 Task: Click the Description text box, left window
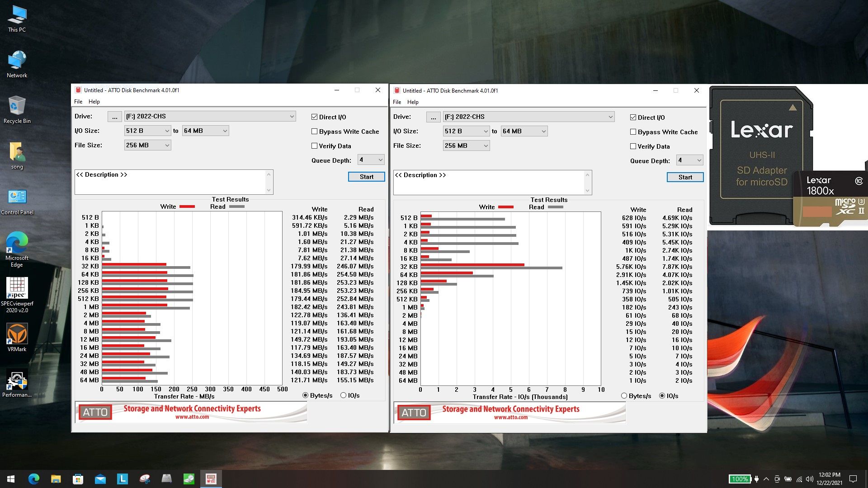coord(174,182)
